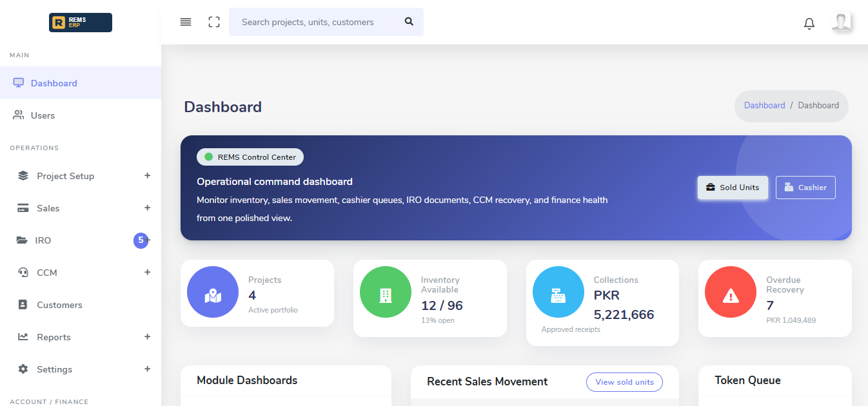Click the Cashier button

pyautogui.click(x=805, y=188)
